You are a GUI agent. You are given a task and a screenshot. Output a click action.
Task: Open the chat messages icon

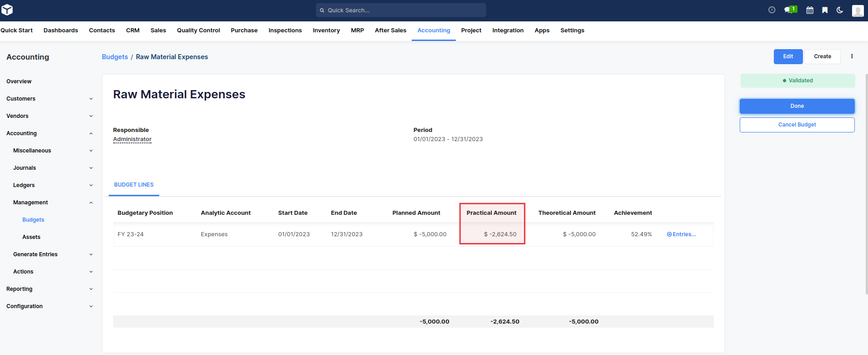(788, 10)
